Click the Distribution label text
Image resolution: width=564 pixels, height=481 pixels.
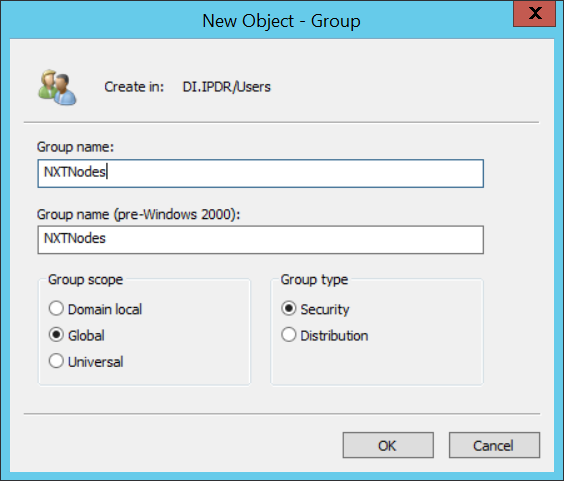point(334,336)
